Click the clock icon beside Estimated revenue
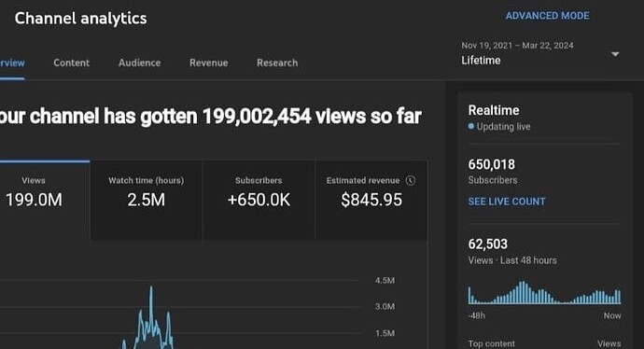This screenshot has height=349, width=644. point(411,180)
